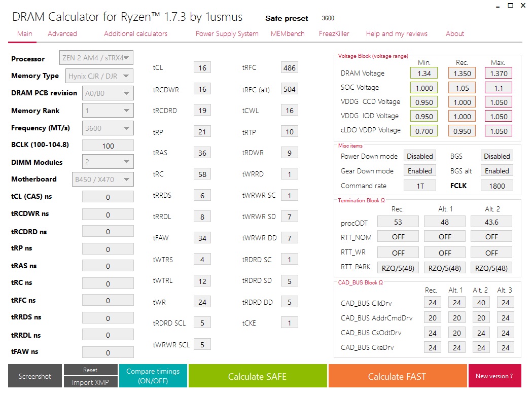Focus the tRFC ns field
The width and height of the screenshot is (532, 396).
click(x=108, y=300)
